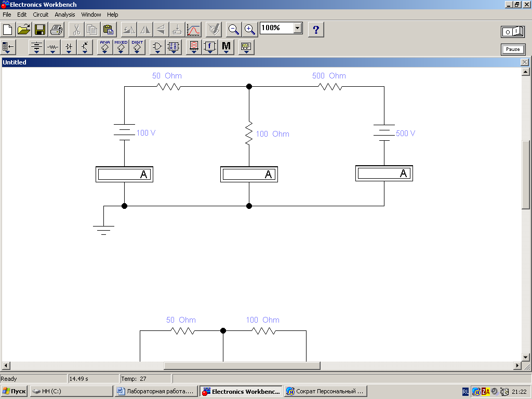Toggle the simulation power switch
Screen dimensions: 532x399
click(513, 32)
